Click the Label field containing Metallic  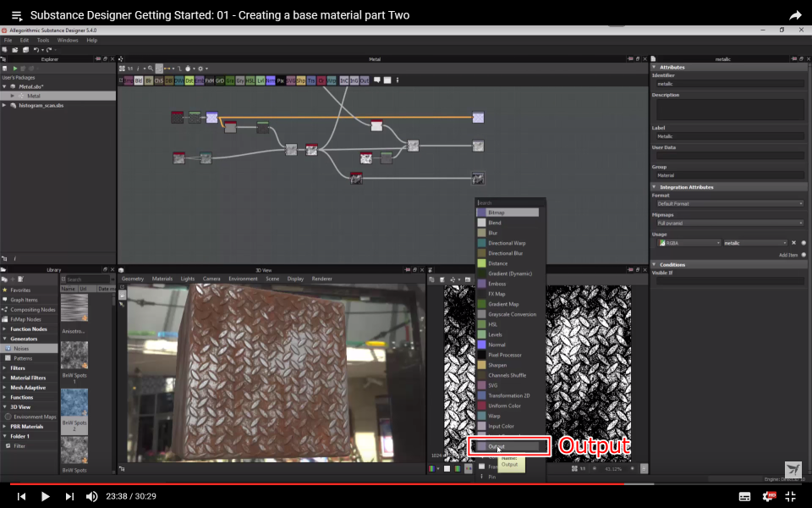[730, 136]
